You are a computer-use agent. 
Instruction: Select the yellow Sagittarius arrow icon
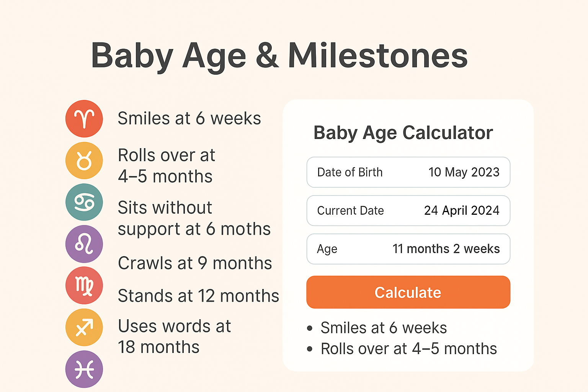click(x=84, y=327)
